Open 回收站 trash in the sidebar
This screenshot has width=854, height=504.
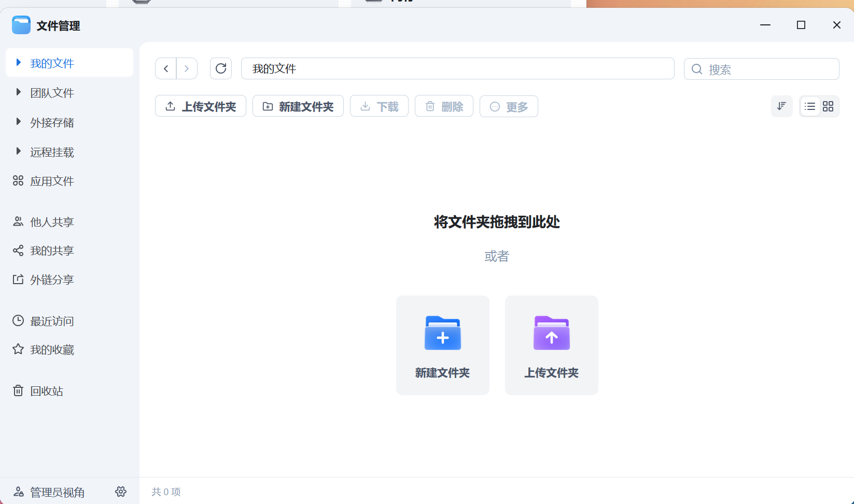pyautogui.click(x=46, y=391)
